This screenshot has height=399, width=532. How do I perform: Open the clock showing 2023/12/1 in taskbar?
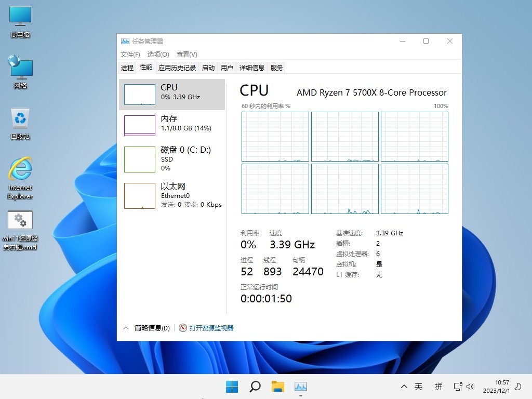click(498, 387)
